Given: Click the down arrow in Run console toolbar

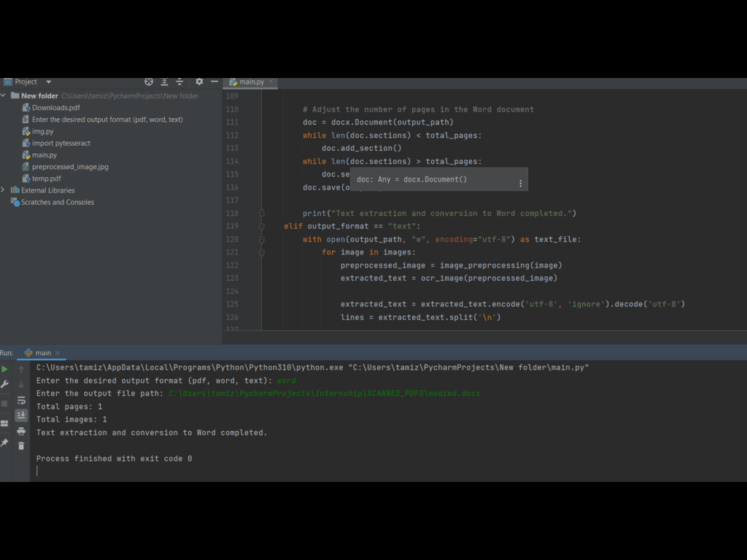Looking at the screenshot, I should click(x=21, y=384).
